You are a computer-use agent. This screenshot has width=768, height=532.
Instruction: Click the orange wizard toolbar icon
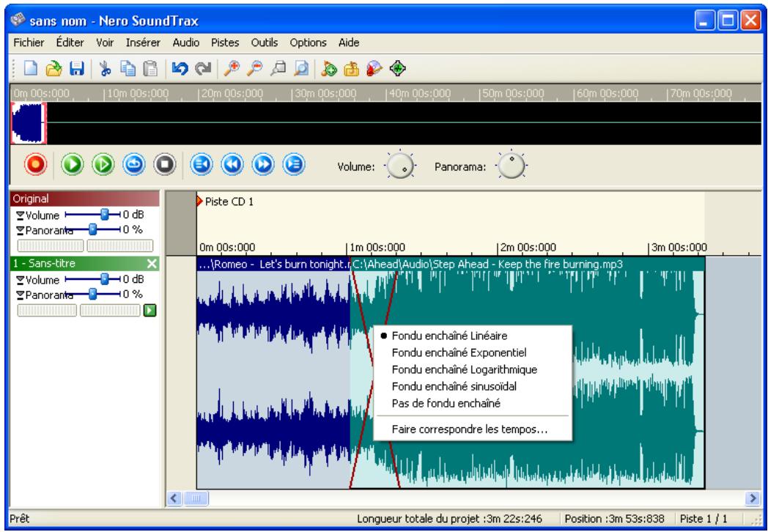pyautogui.click(x=351, y=69)
